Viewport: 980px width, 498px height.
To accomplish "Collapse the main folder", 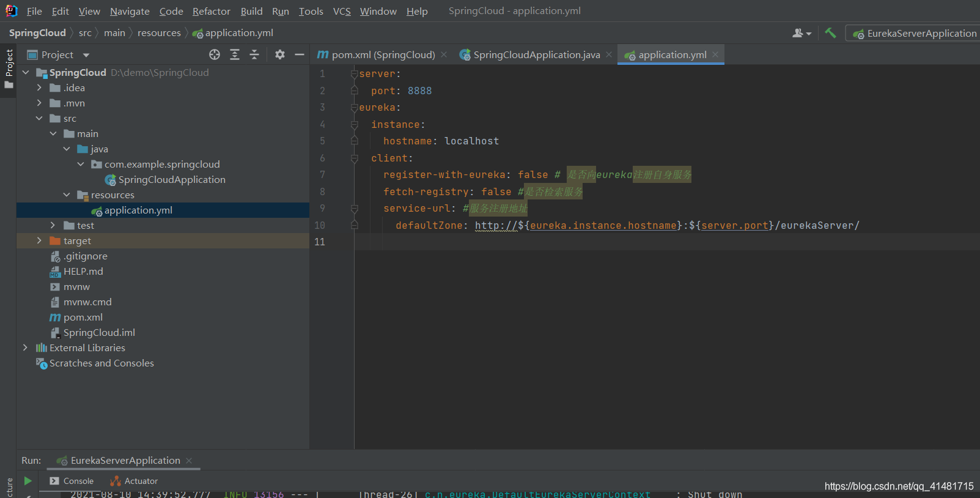I will pos(53,133).
